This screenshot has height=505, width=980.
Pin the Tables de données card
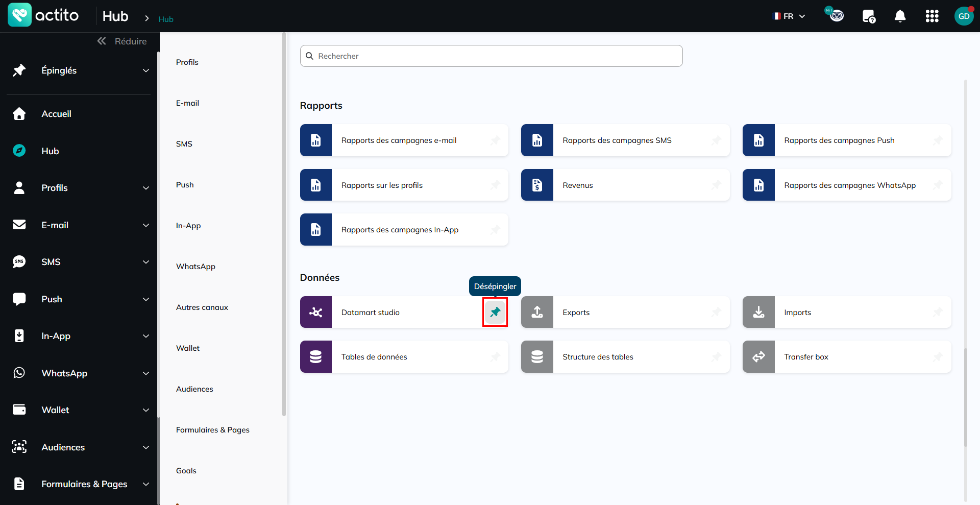pyautogui.click(x=495, y=357)
